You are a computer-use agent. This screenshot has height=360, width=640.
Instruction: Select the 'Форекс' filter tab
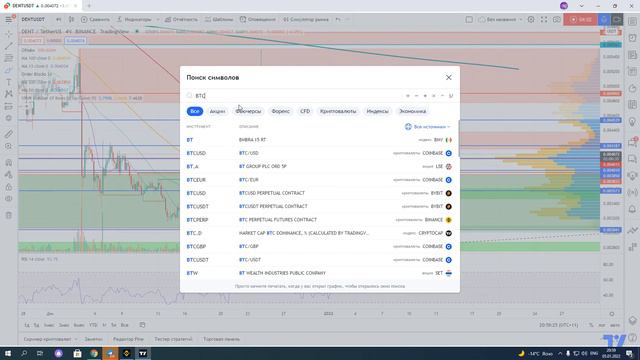280,111
